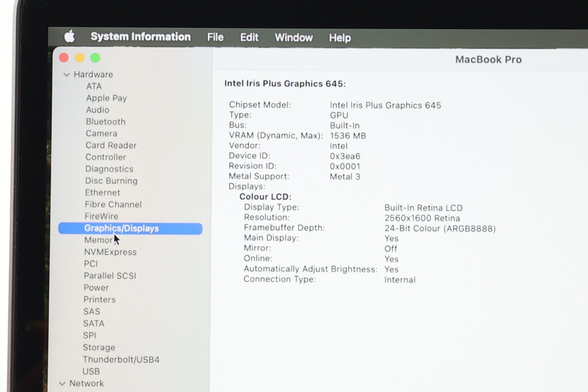Select Bluetooth in the Hardware list
Screen dimensions: 588x392
(105, 122)
